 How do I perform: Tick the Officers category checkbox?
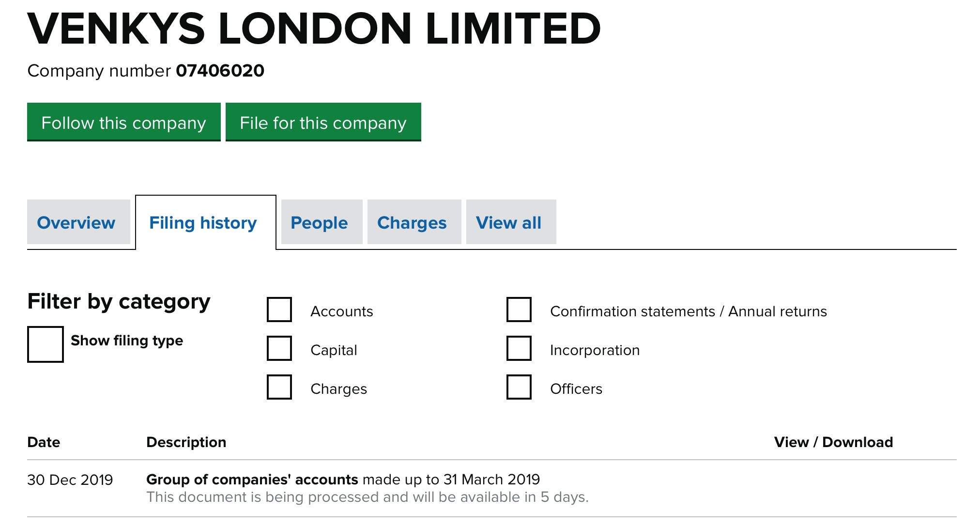[519, 387]
